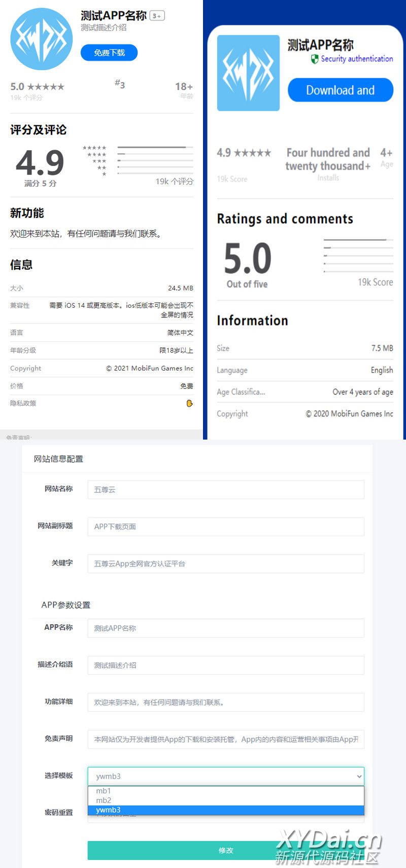Click the five-star rating distribution bar
The height and width of the screenshot is (868, 406).
coord(155,147)
